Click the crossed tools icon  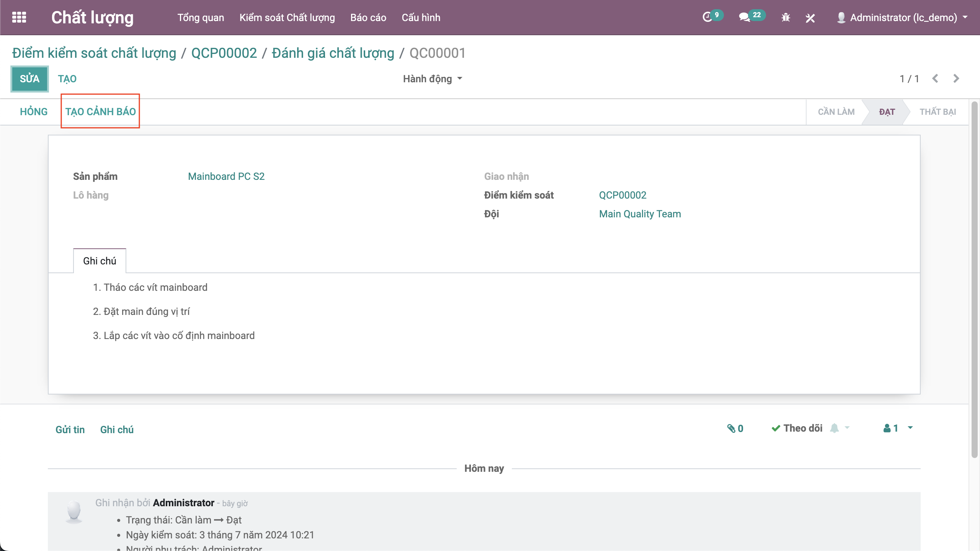tap(810, 18)
